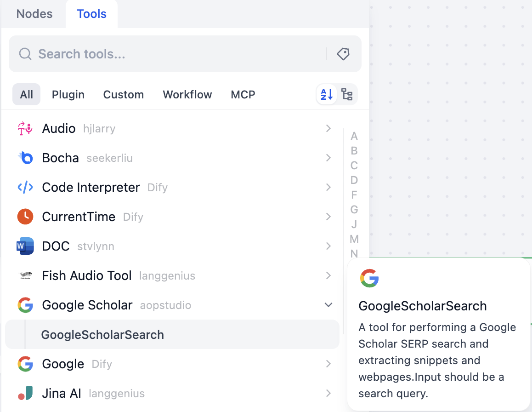Click the Code Interpreter icon
The width and height of the screenshot is (532, 412).
pos(25,188)
